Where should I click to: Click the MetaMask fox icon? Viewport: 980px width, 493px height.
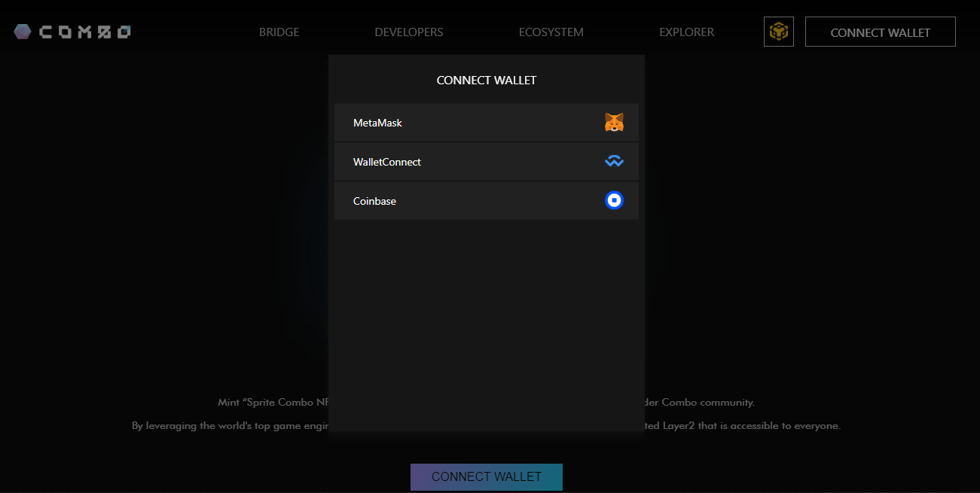[x=614, y=123]
